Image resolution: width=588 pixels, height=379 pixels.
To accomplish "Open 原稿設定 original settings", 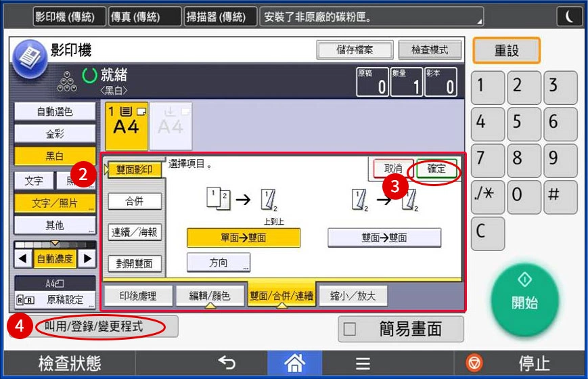I will tap(55, 300).
